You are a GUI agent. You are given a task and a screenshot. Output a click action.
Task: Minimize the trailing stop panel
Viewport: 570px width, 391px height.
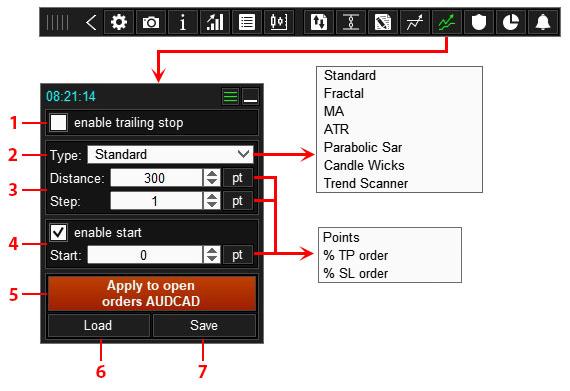(250, 97)
